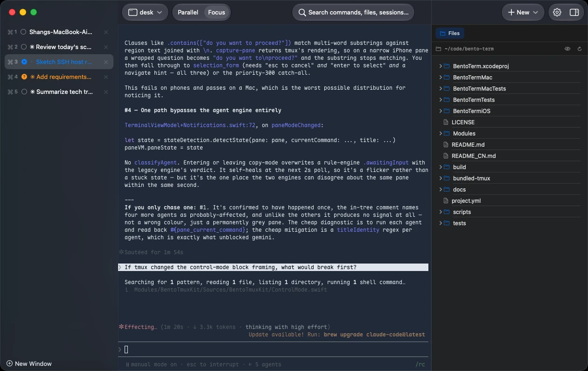Image resolution: width=588 pixels, height=371 pixels.
Task: Open the desk workspace dropdown
Action: [x=145, y=13]
